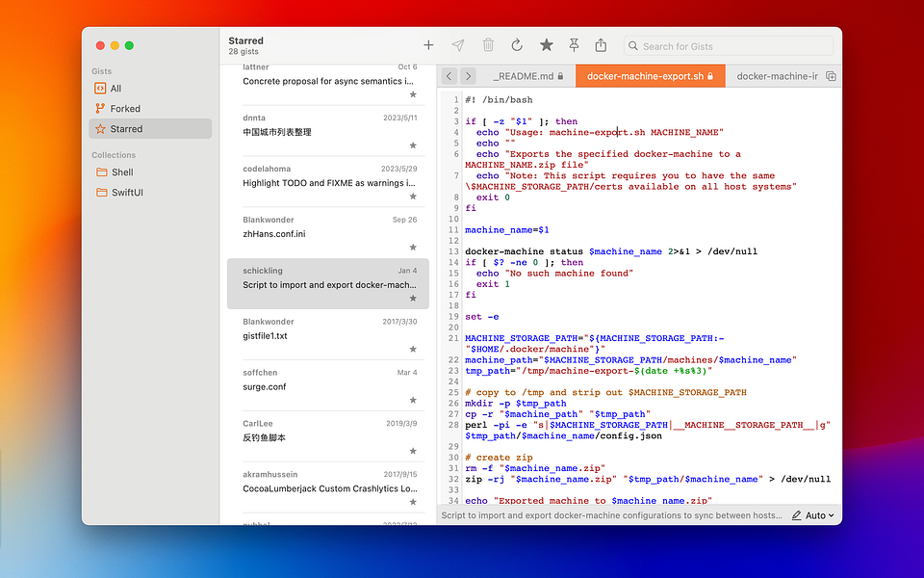Open the docker-machine-ir tab
This screenshot has height=578, width=924.
(x=776, y=75)
